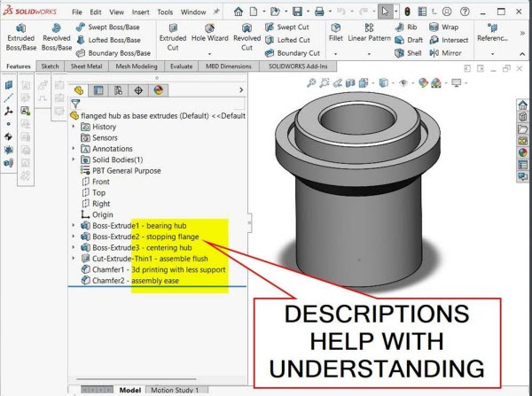Click Boundary Boss/Base

coord(113,53)
